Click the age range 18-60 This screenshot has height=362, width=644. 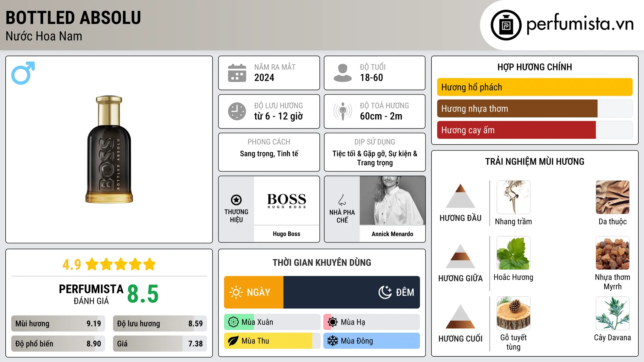pyautogui.click(x=371, y=78)
